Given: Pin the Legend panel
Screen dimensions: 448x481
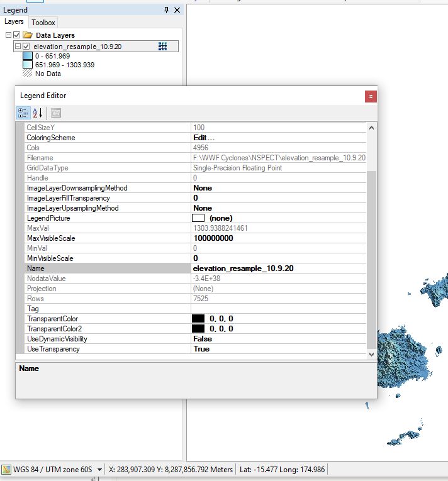Looking at the screenshot, I should coord(166,10).
